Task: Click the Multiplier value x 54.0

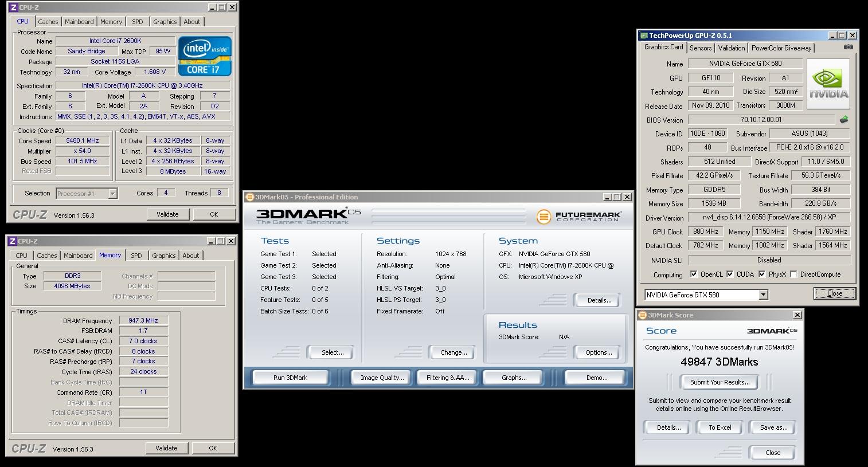Action: (x=83, y=151)
